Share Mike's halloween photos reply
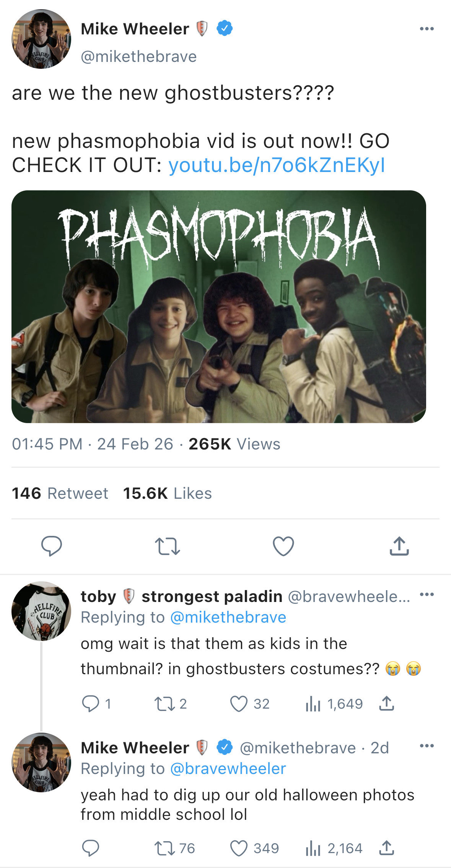Screen dimensions: 451x868 click(x=386, y=848)
